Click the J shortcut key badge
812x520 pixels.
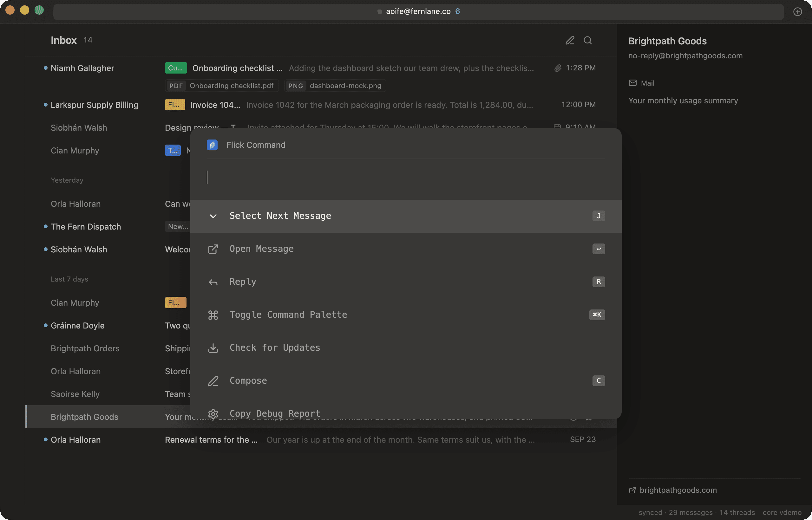tap(599, 216)
